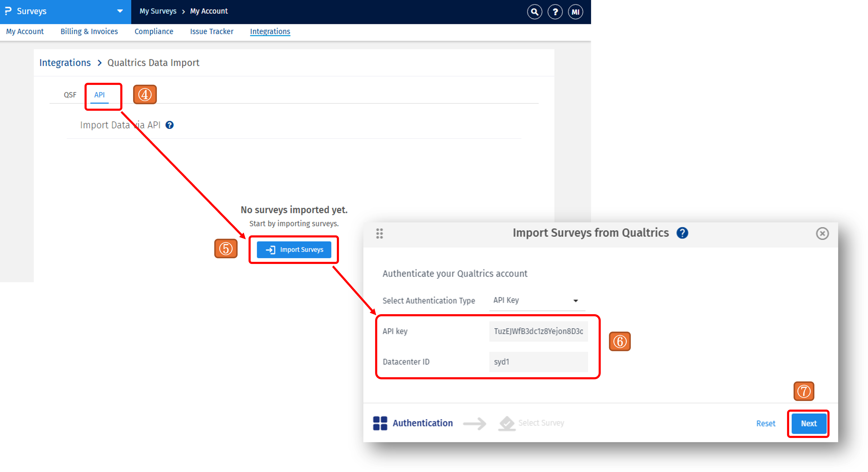868x472 pixels.
Task: Click the Authentication step icon
Action: pyautogui.click(x=380, y=423)
